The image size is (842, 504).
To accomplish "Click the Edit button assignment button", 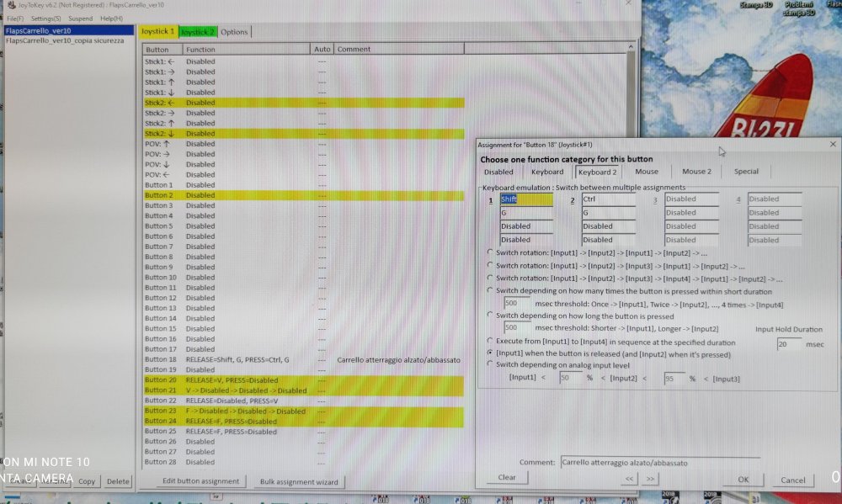I will click(201, 481).
